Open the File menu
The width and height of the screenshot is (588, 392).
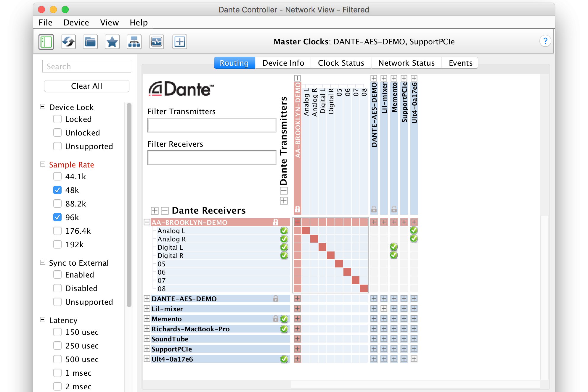[x=46, y=22]
